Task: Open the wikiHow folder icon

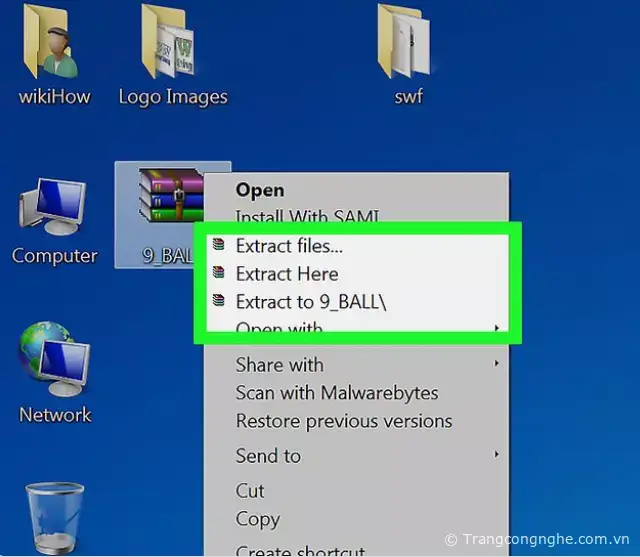Action: click(54, 45)
